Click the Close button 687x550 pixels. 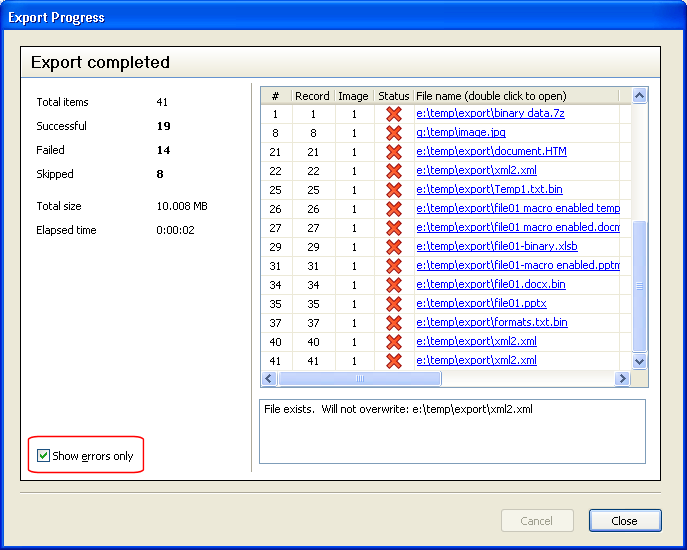pos(625,521)
